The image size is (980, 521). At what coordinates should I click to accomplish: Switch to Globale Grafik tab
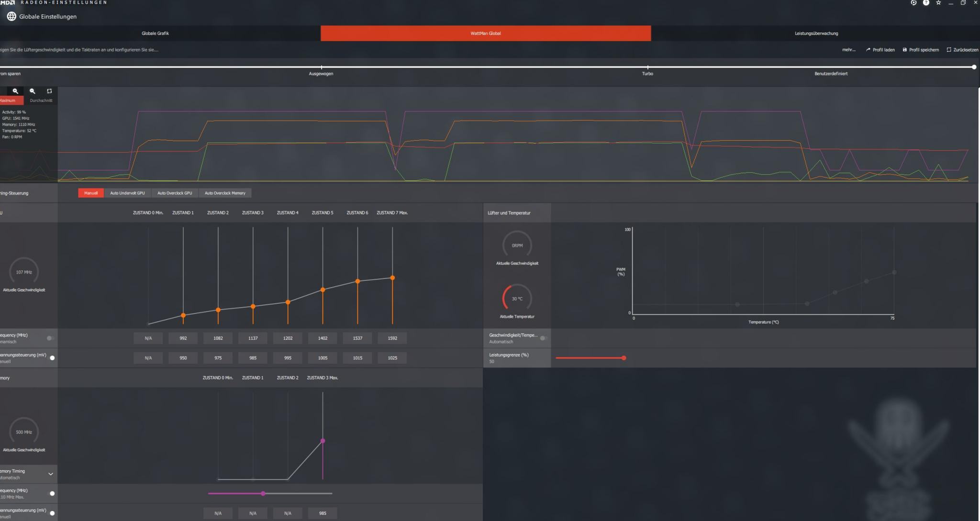click(155, 33)
